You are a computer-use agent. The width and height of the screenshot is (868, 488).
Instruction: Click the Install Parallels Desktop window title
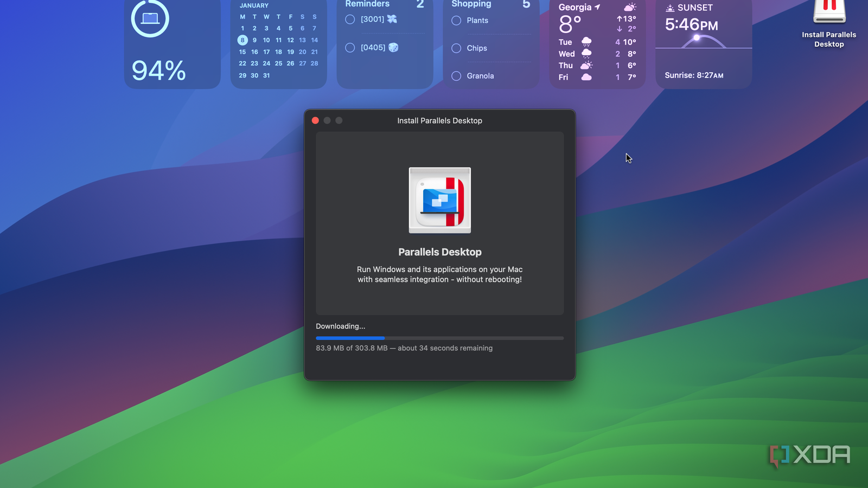tap(439, 120)
